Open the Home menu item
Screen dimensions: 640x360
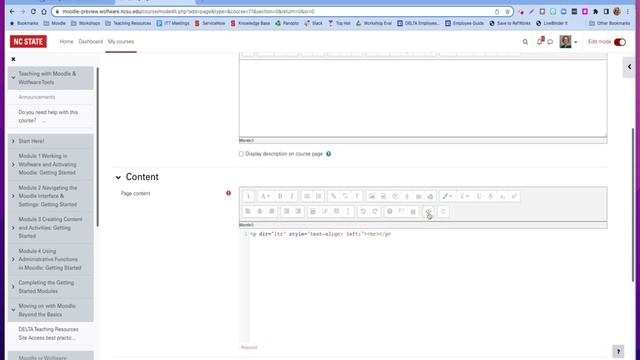click(66, 42)
